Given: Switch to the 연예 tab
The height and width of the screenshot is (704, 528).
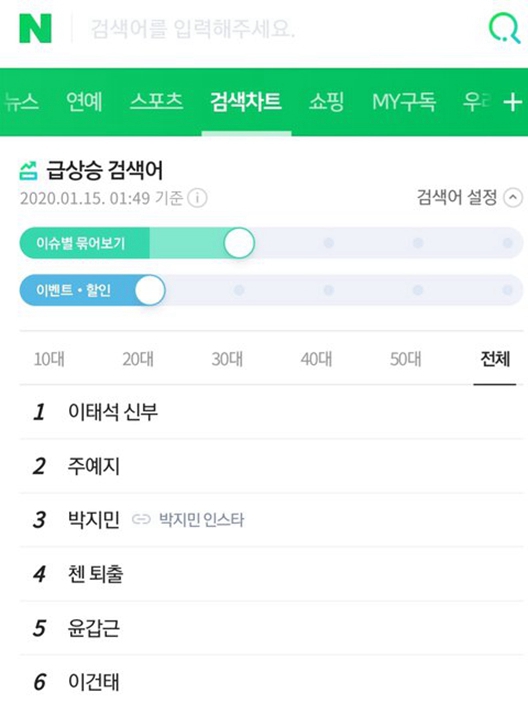Looking at the screenshot, I should coord(84,102).
